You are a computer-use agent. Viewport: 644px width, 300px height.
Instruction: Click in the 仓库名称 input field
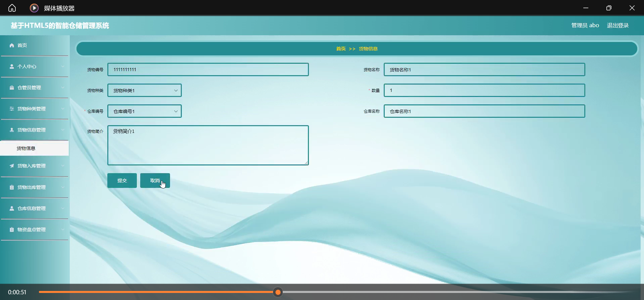[484, 111]
